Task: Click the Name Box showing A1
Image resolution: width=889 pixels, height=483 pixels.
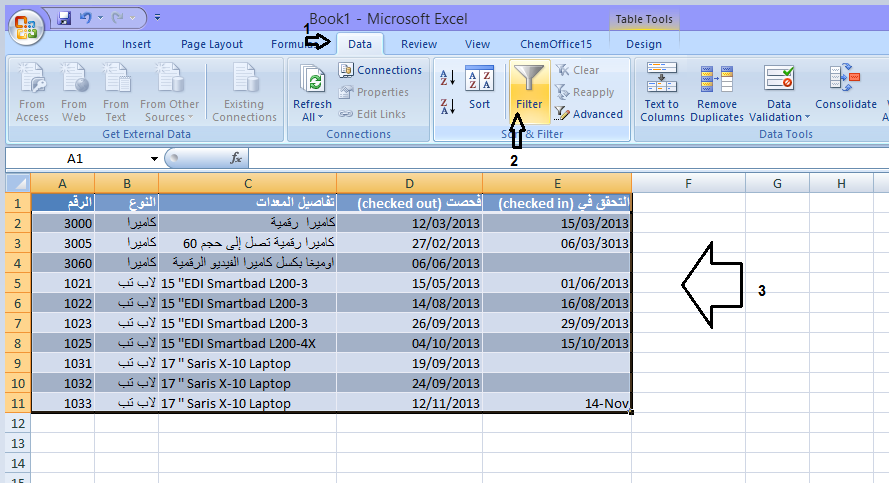Action: pyautogui.click(x=75, y=158)
